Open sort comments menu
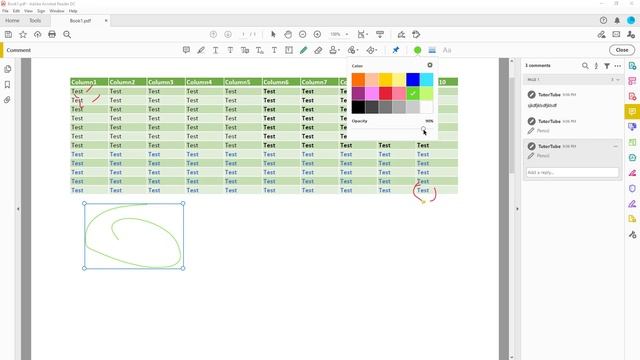Screen dimensions: 640x360 point(596,65)
